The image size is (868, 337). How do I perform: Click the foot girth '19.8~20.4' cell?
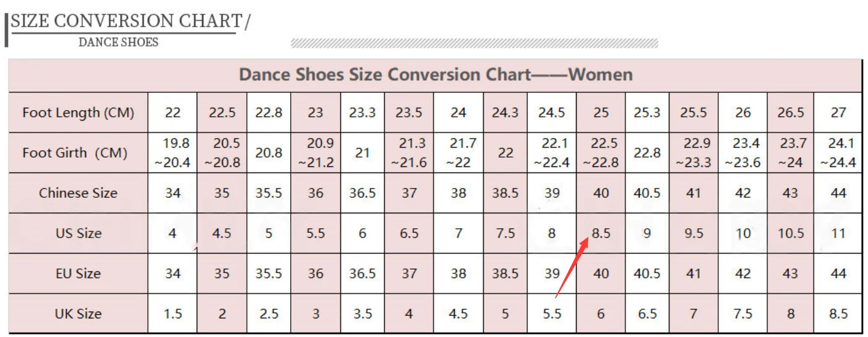[x=173, y=153]
